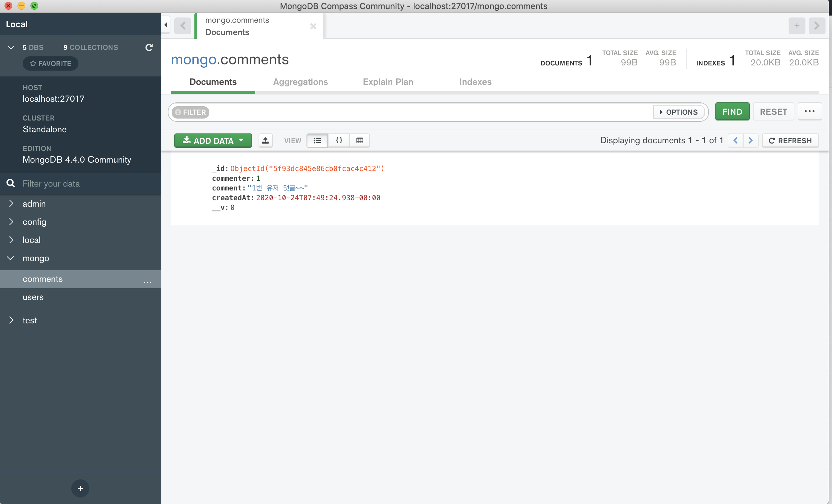832x504 pixels.
Task: Click the export collection icon
Action: [x=265, y=141]
